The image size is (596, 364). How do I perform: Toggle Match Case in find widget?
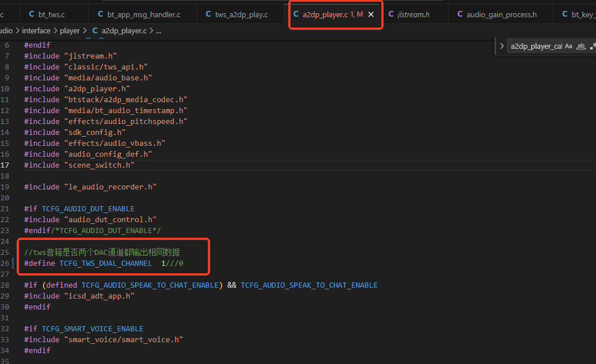click(568, 46)
